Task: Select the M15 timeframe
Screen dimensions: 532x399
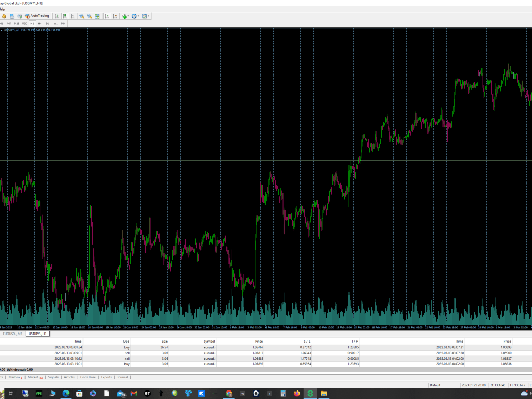Action: pyautogui.click(x=16, y=24)
